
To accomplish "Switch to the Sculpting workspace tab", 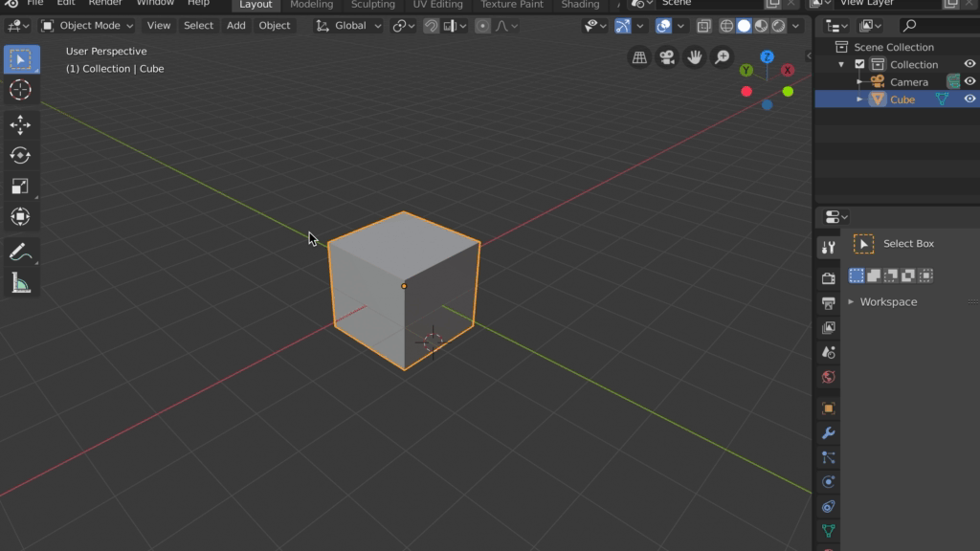I will click(x=372, y=5).
